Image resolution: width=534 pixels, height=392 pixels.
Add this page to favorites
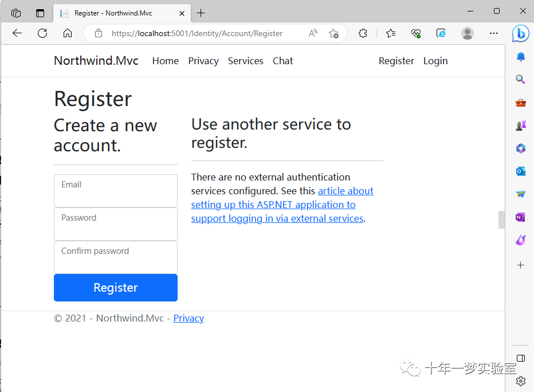[x=333, y=33]
